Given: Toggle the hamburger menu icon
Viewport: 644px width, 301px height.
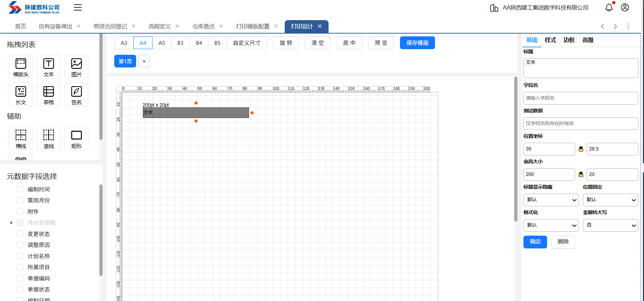Looking at the screenshot, I should [78, 7].
